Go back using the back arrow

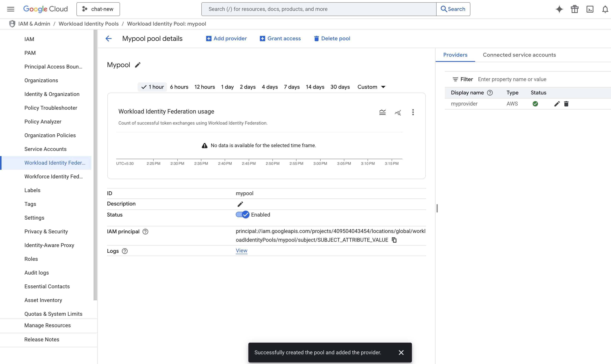(109, 38)
